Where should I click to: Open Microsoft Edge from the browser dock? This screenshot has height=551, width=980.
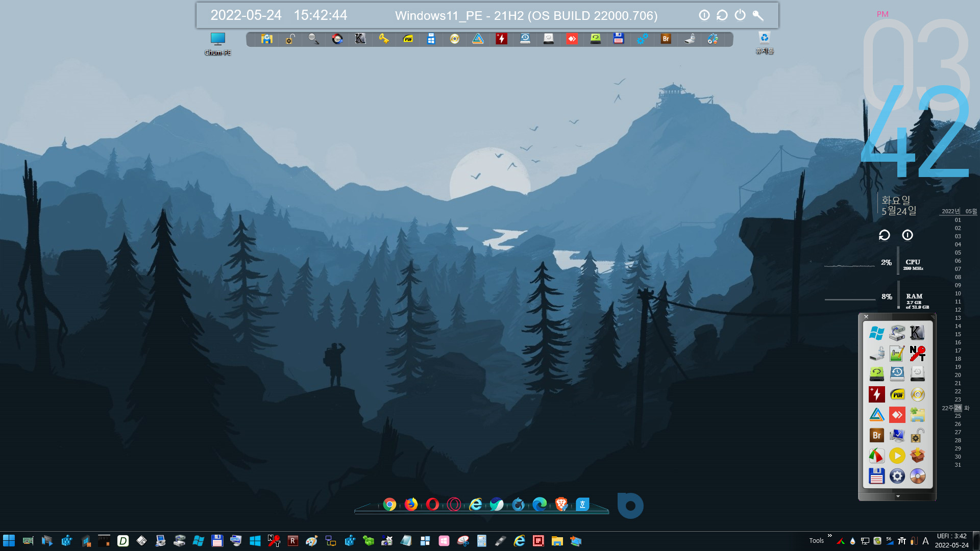(540, 505)
